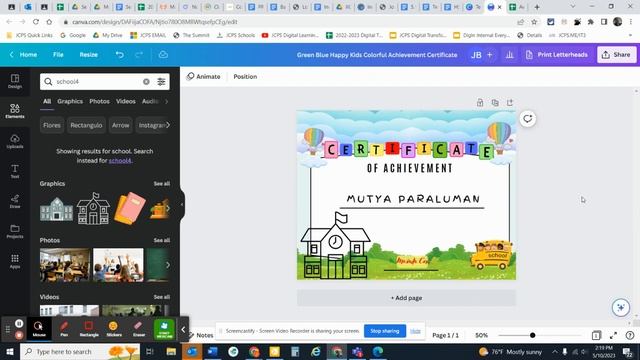
Task: Open the Design panel in sidebar
Action: [15, 81]
